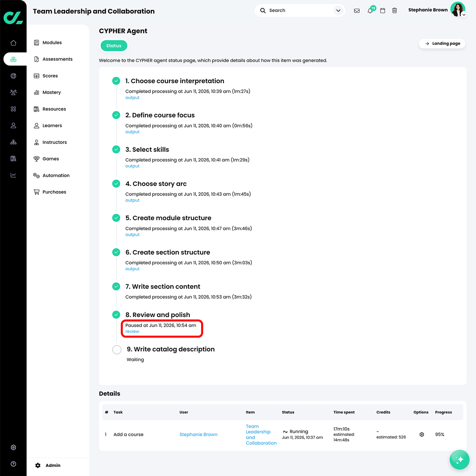Viewport: 476px width, 476px height.
Task: Click the search magnifier icon
Action: pyautogui.click(x=263, y=11)
